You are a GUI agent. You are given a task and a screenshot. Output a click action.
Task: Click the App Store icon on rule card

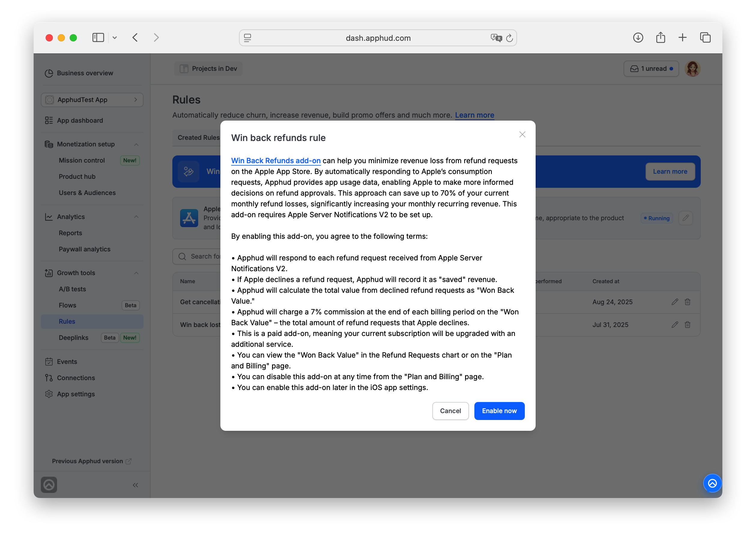189,218
